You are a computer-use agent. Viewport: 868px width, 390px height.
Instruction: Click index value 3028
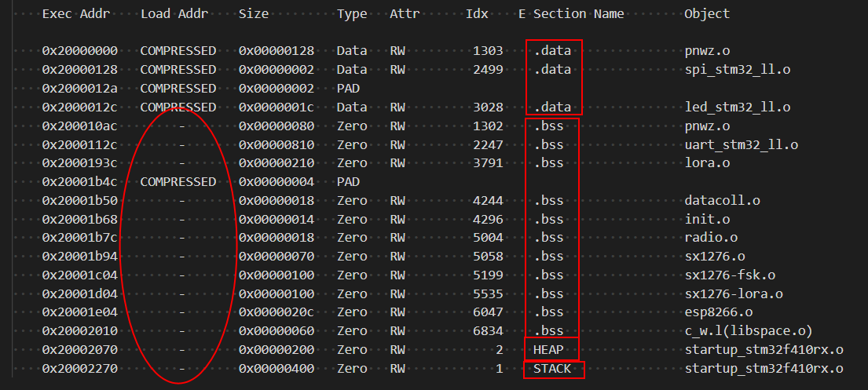[x=488, y=108]
